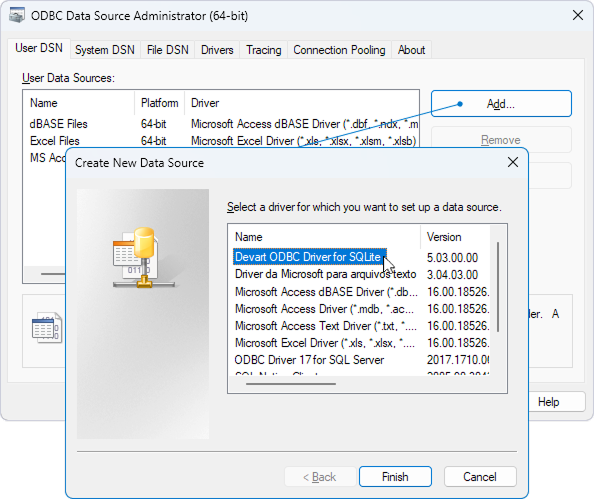
Task: Click the Name column header in driver list
Action: [325, 237]
